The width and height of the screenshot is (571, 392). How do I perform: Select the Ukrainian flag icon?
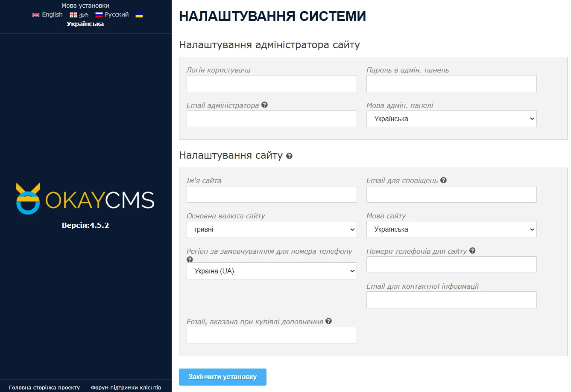pos(139,15)
